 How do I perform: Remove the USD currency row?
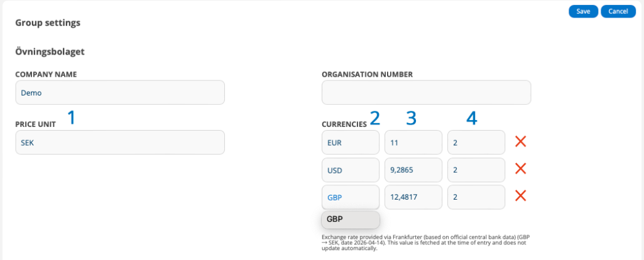520,169
